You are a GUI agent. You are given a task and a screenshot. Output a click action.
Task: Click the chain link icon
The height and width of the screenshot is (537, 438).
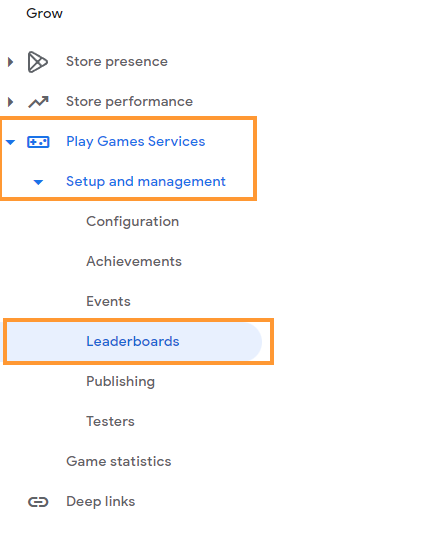point(38,502)
